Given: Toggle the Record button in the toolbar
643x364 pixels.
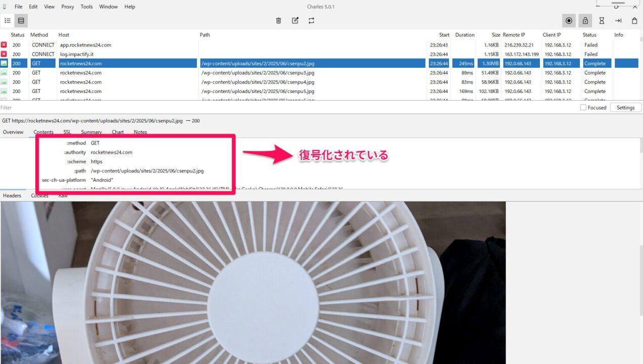Looking at the screenshot, I should [569, 21].
